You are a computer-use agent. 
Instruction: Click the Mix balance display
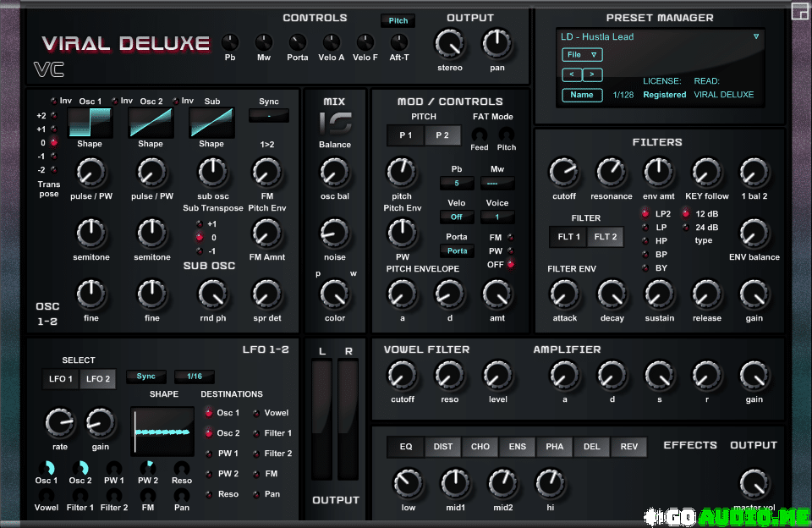[x=335, y=124]
